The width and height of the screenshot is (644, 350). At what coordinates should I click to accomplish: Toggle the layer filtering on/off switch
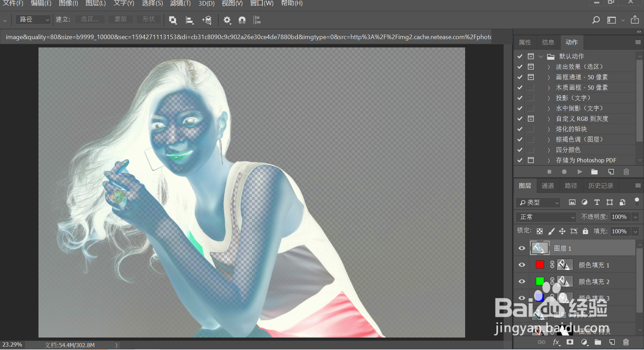point(637,201)
